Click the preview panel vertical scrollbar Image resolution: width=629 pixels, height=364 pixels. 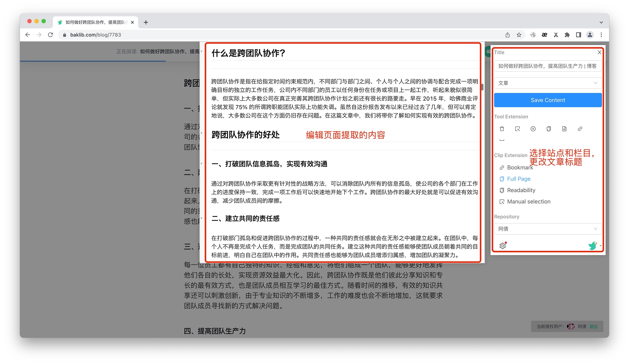click(x=482, y=87)
